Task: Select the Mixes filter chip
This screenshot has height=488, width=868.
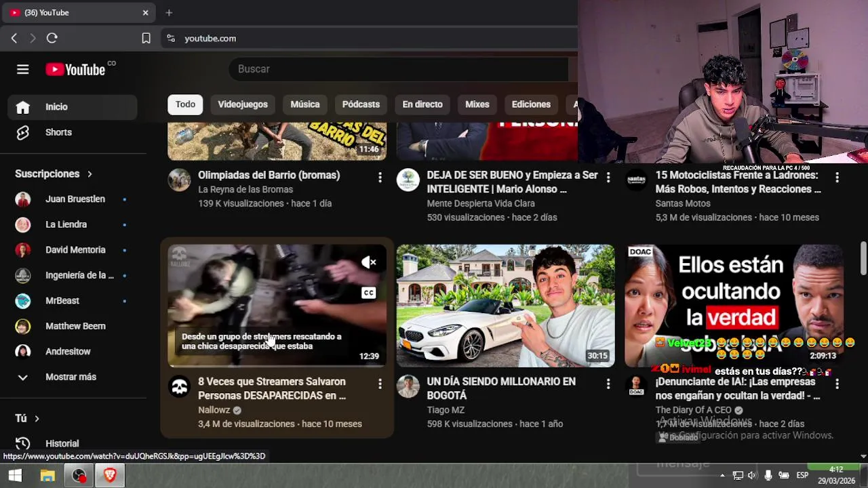Action: [477, 104]
